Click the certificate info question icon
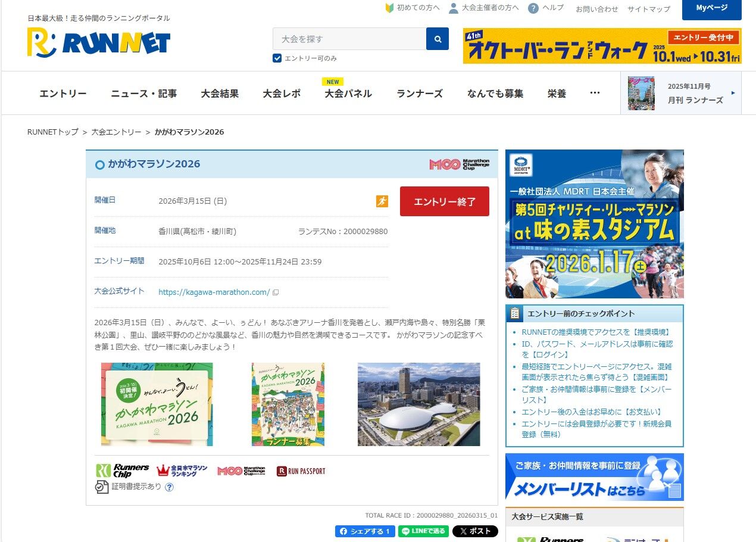The height and width of the screenshot is (542, 756). pyautogui.click(x=169, y=487)
